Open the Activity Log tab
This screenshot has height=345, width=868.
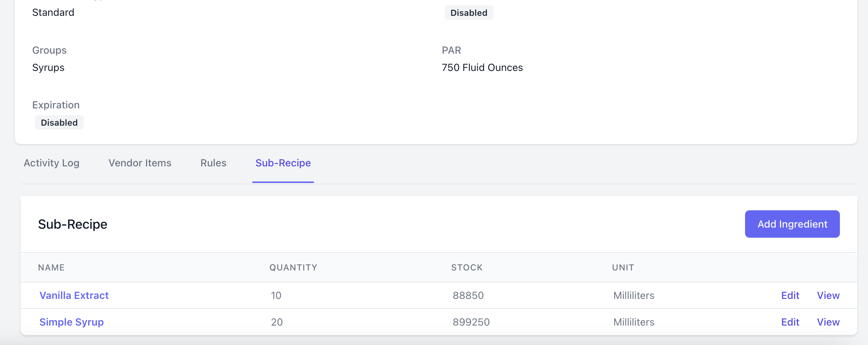[52, 163]
